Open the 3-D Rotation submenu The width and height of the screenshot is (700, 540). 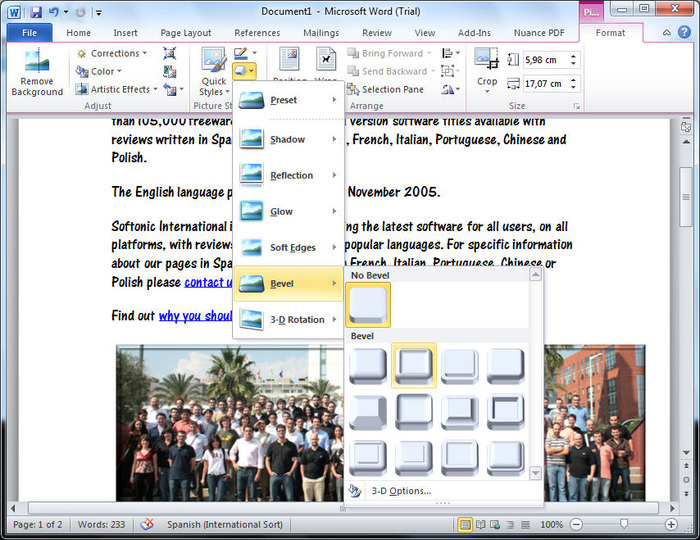click(288, 320)
